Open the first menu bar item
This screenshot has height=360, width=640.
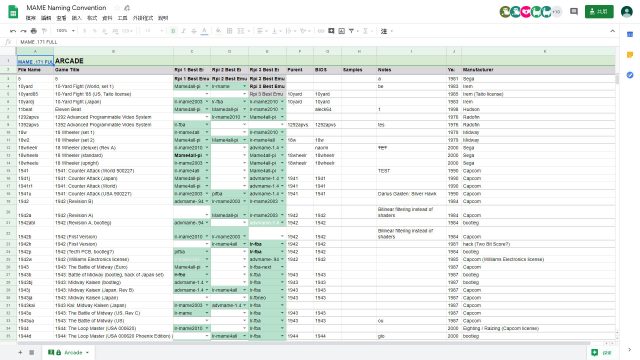(31, 18)
